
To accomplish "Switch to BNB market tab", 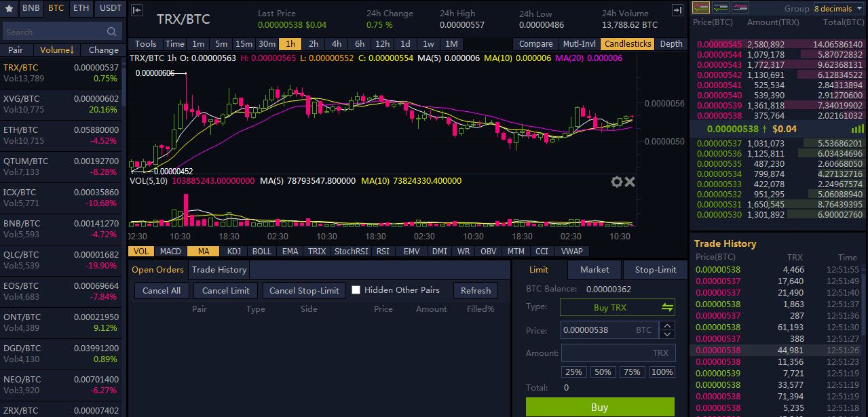I will (31, 9).
